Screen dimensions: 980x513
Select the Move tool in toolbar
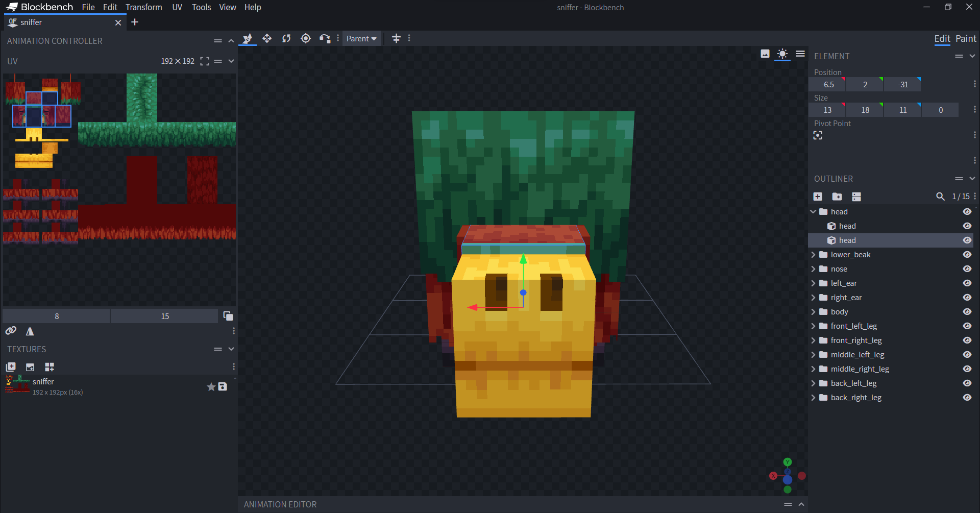266,38
